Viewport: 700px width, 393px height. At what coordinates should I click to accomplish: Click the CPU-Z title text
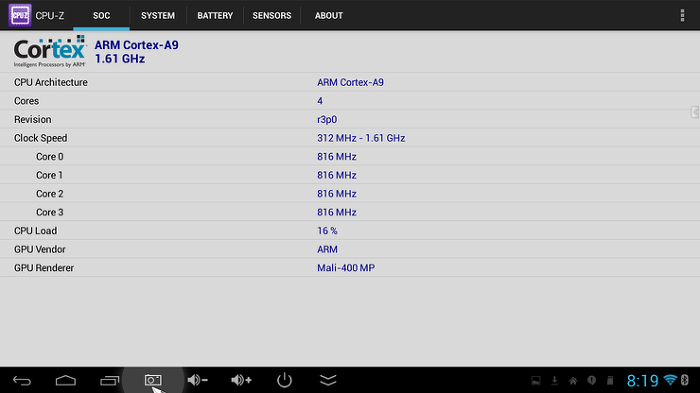(50, 16)
